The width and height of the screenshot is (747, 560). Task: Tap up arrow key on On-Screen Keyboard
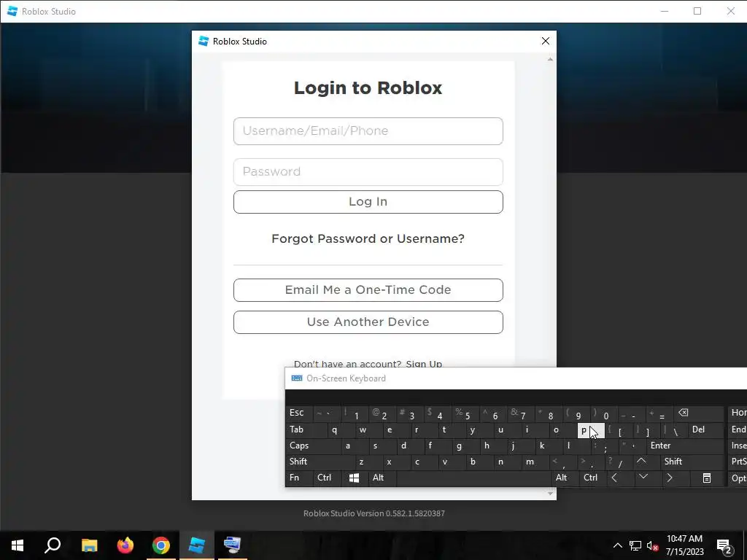pyautogui.click(x=646, y=462)
